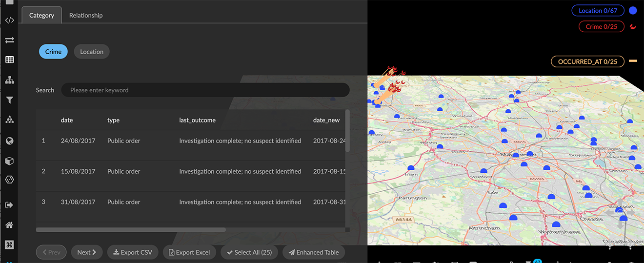This screenshot has width=644, height=263.
Task: Toggle the Location category pill
Action: [92, 52]
